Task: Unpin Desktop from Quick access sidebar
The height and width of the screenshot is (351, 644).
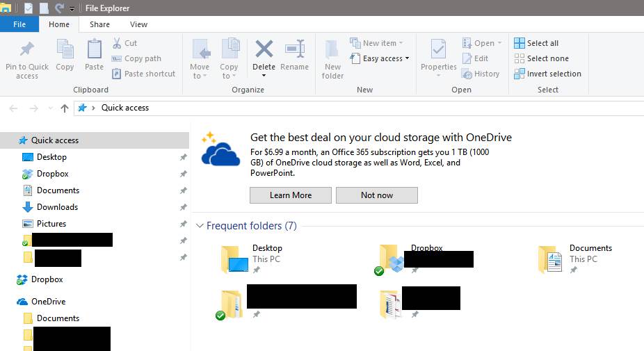Action: 184,157
